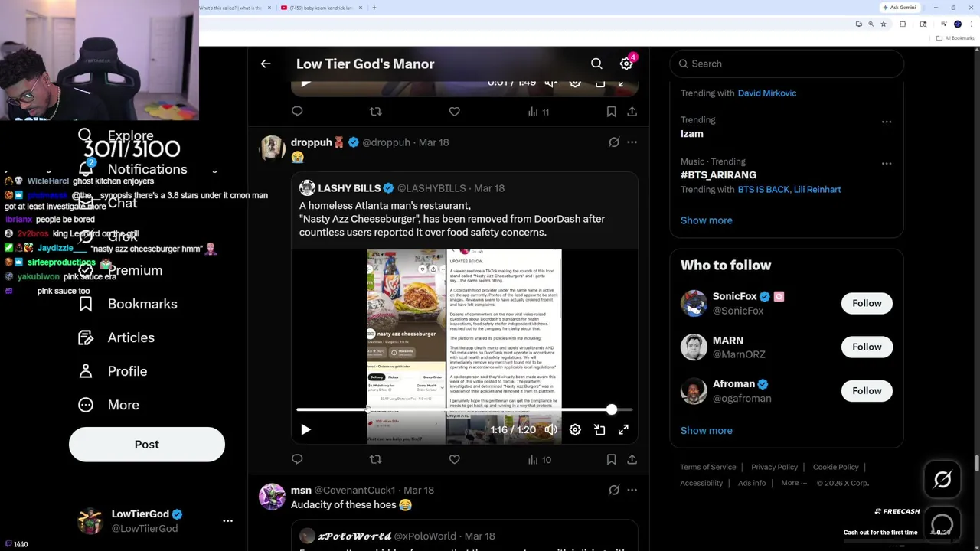Enter fullscreen on the cheeseburger video
Image resolution: width=980 pixels, height=551 pixels.
623,430
